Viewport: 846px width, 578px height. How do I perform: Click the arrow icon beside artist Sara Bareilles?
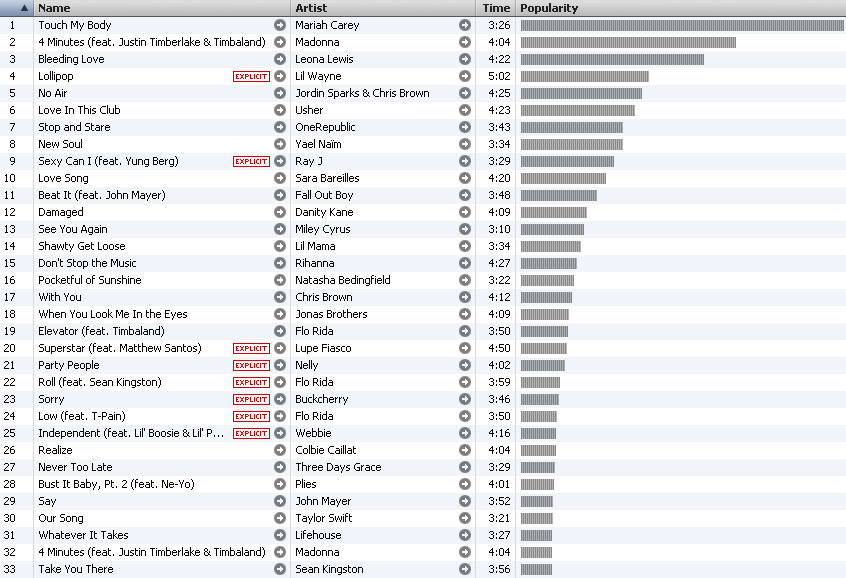(465, 178)
